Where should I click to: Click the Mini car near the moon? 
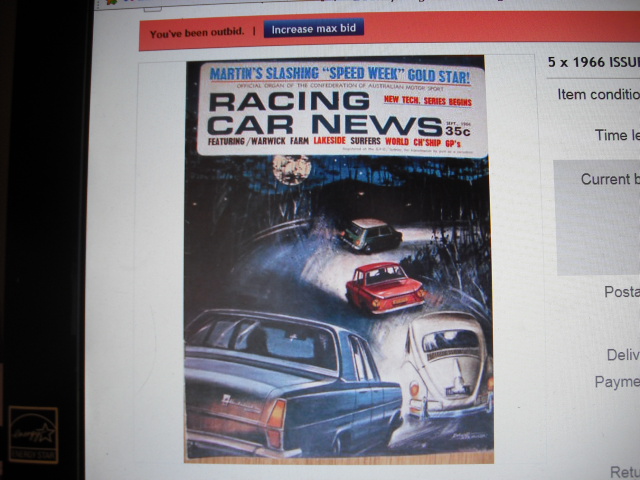tap(370, 235)
